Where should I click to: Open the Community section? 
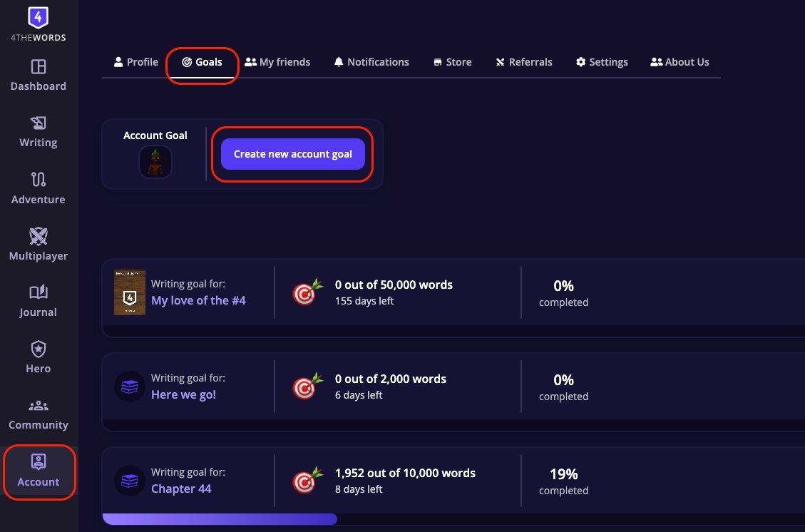tap(38, 406)
